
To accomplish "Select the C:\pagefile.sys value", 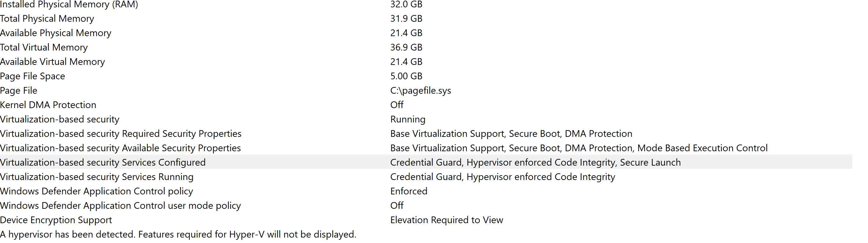I will pos(420,90).
